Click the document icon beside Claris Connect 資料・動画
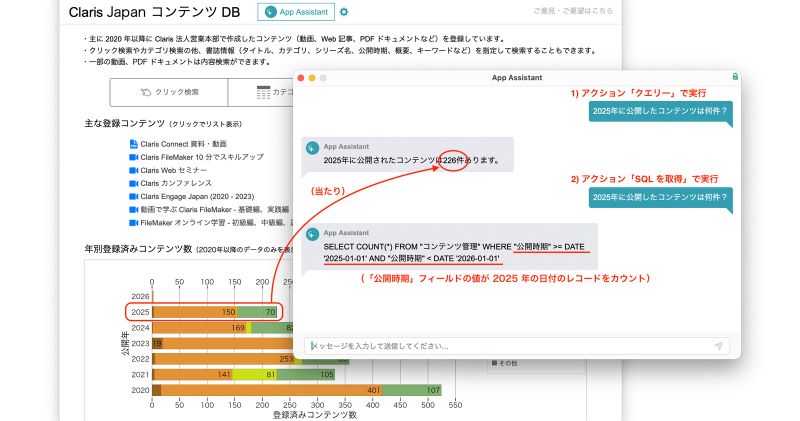The image size is (800, 421). coord(133,144)
